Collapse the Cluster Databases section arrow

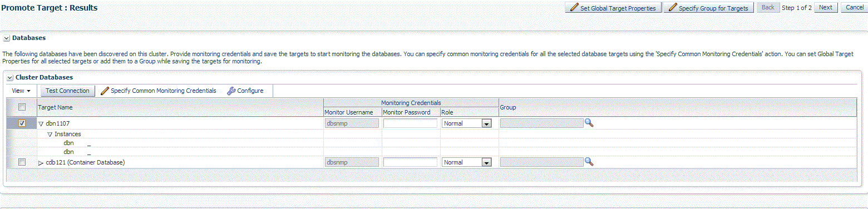pyautogui.click(x=10, y=78)
